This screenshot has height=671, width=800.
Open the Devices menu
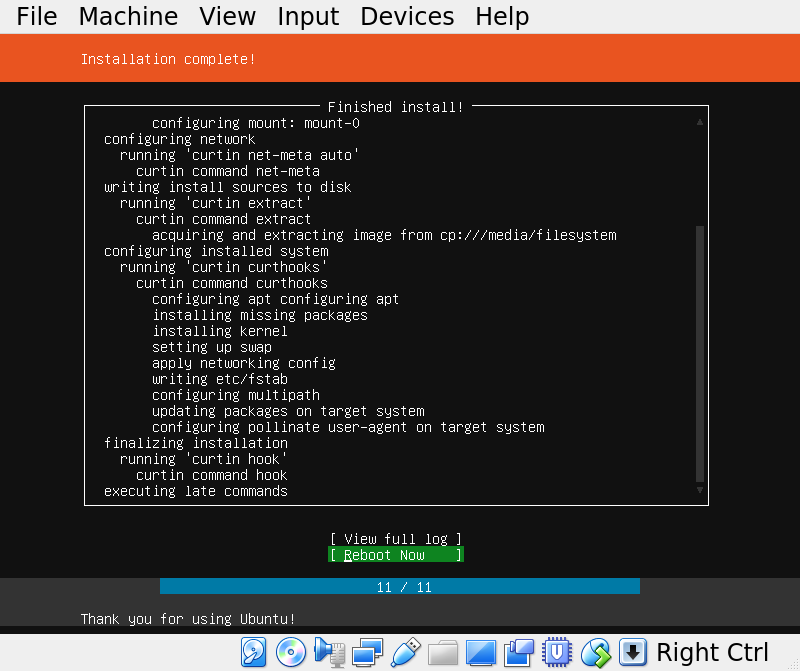point(406,16)
